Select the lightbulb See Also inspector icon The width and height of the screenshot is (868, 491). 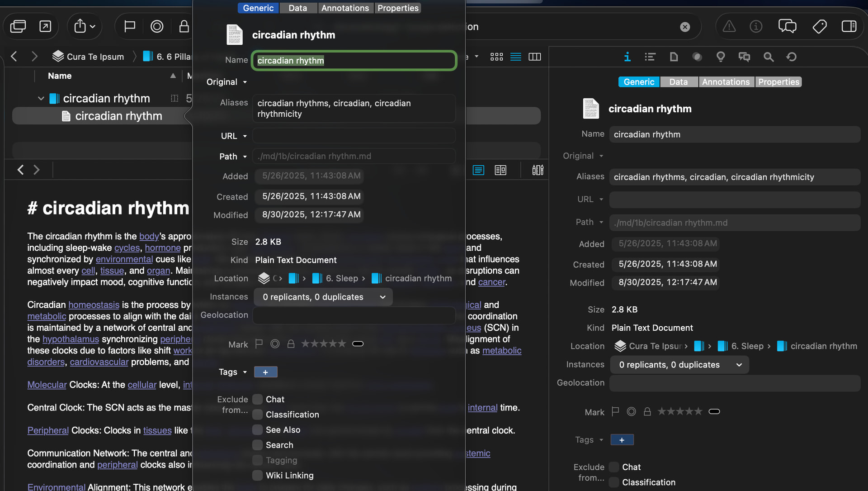(x=721, y=57)
